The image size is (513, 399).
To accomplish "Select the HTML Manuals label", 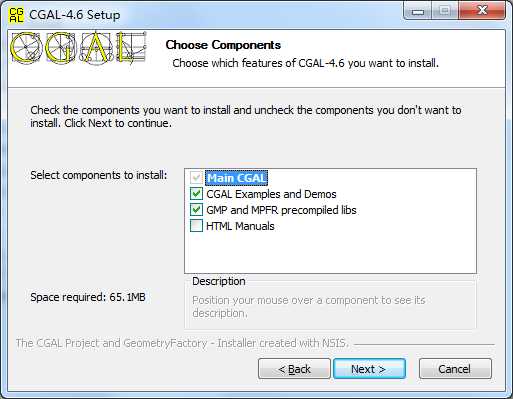I will click(x=240, y=226).
